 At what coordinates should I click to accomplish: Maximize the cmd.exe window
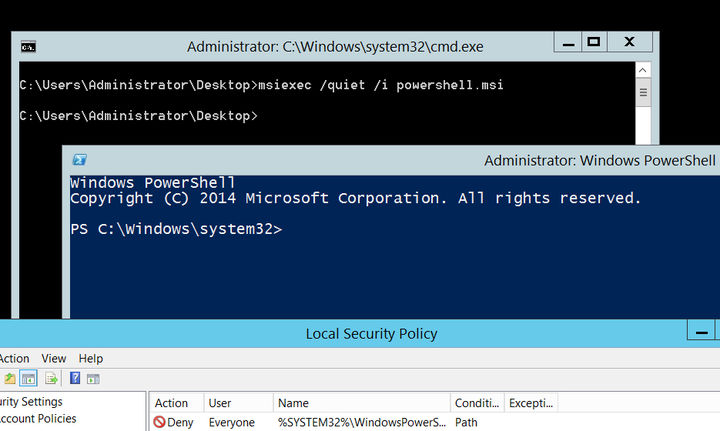593,42
